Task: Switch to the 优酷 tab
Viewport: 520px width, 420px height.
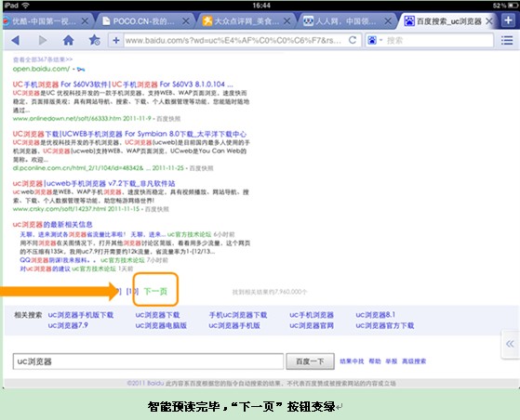Action: [x=44, y=21]
